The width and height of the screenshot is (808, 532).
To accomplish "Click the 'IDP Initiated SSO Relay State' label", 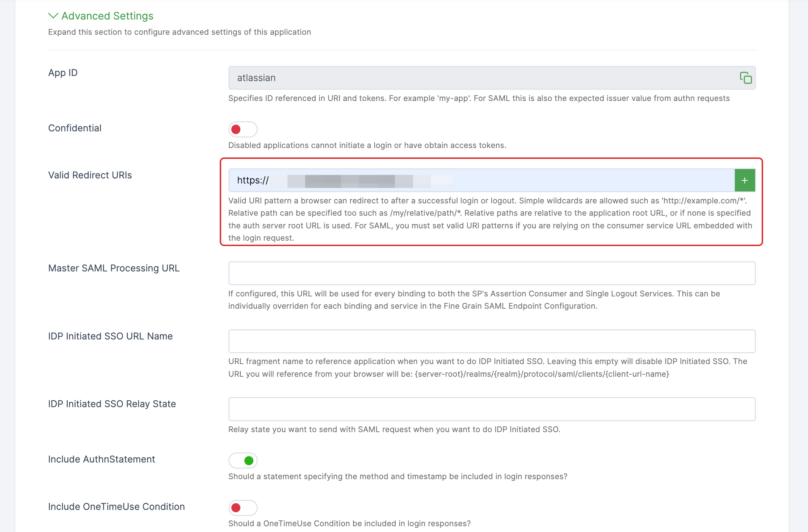I will tap(112, 404).
